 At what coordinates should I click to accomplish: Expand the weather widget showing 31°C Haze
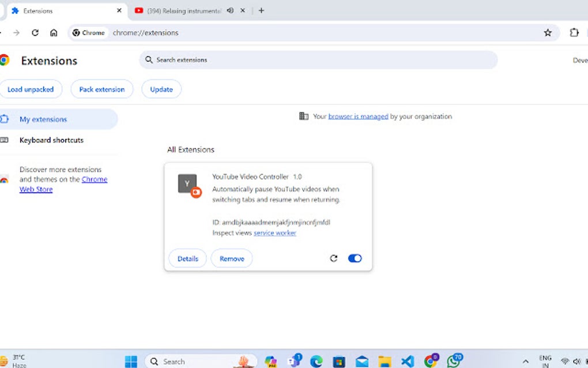pos(17,360)
